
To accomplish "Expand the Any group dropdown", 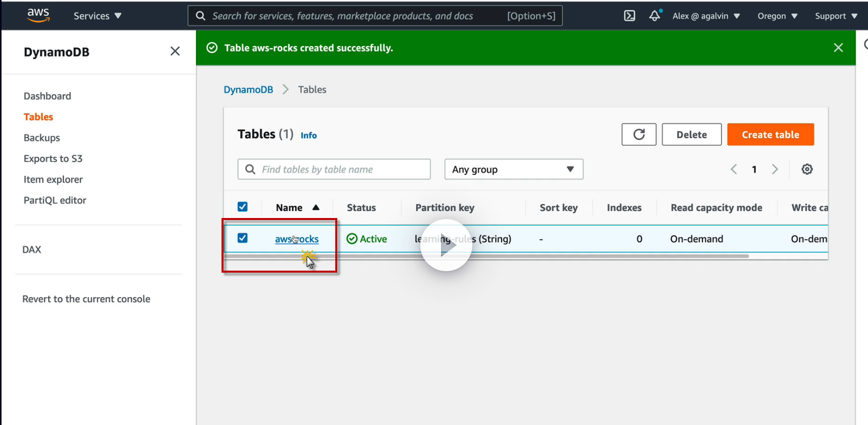I will point(514,169).
